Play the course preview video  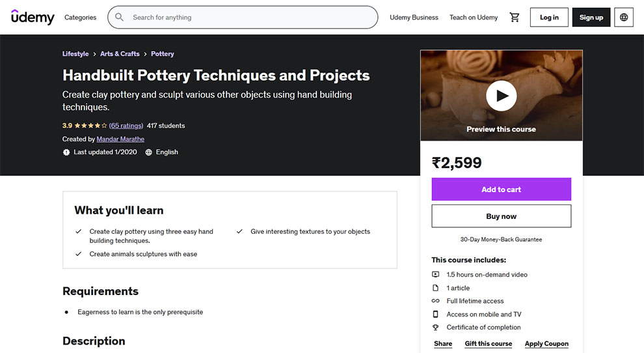coord(501,96)
